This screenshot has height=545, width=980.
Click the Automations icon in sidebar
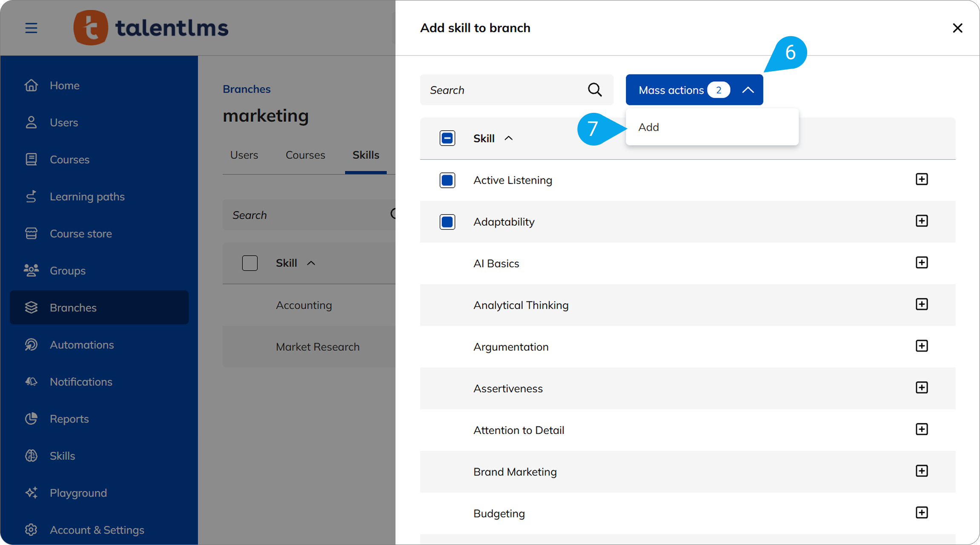pos(31,344)
